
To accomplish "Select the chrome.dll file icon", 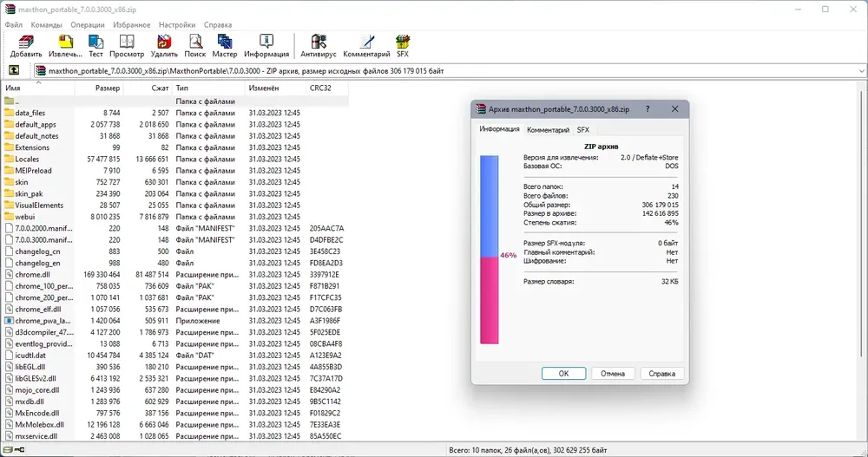I will coord(9,274).
